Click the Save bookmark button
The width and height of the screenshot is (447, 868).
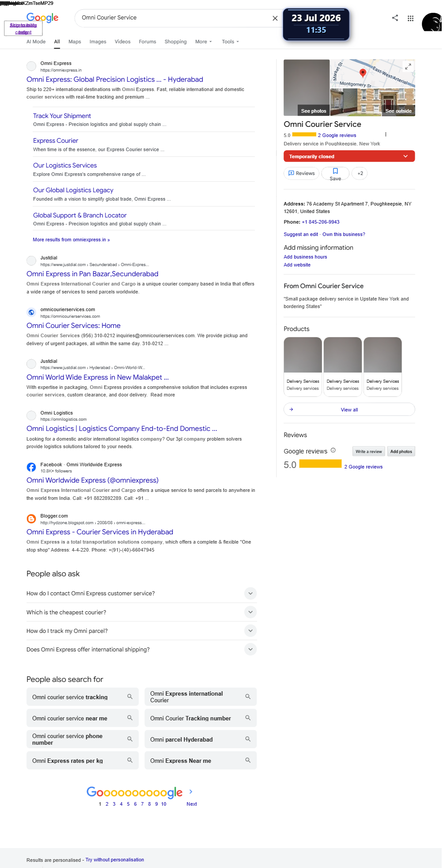coord(335,173)
